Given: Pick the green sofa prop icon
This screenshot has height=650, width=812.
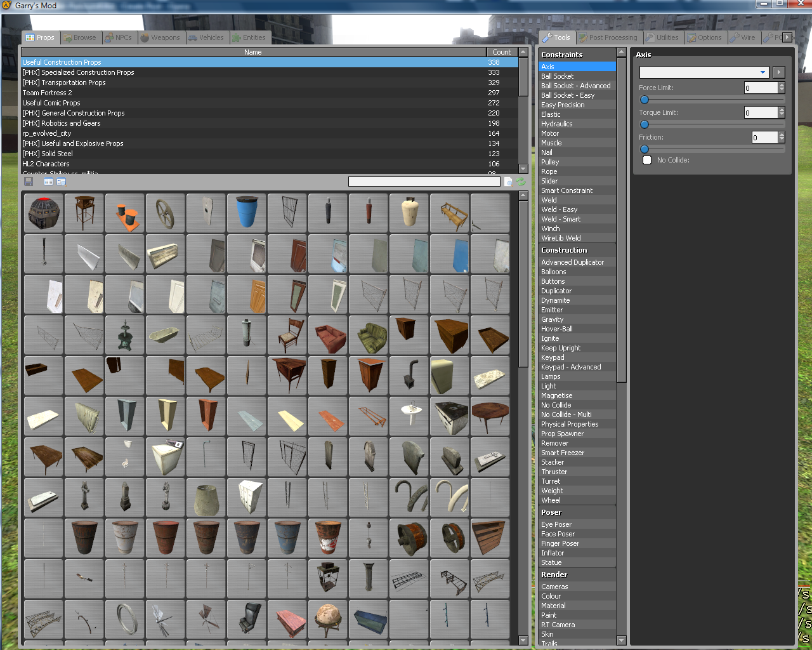Looking at the screenshot, I should (369, 335).
